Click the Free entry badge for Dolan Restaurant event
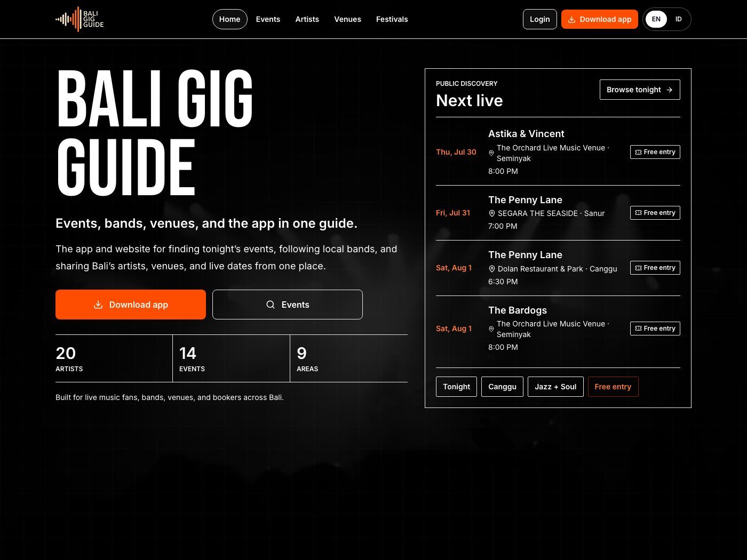 (655, 268)
